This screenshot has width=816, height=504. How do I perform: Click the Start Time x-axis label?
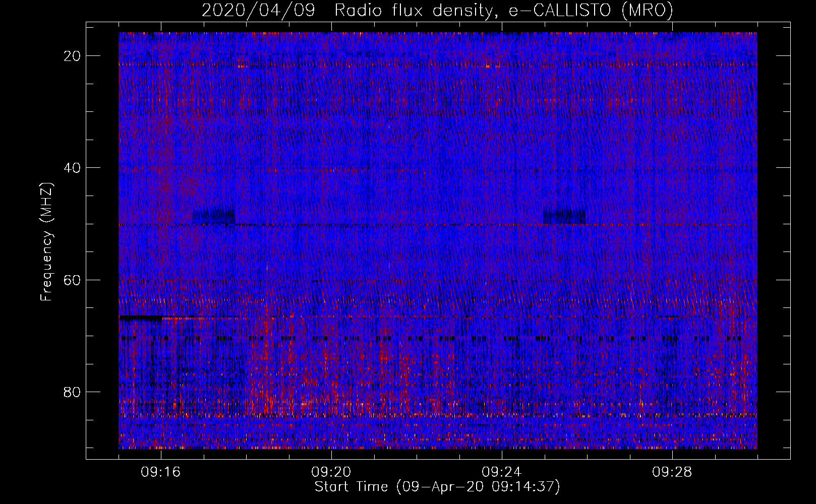click(437, 487)
